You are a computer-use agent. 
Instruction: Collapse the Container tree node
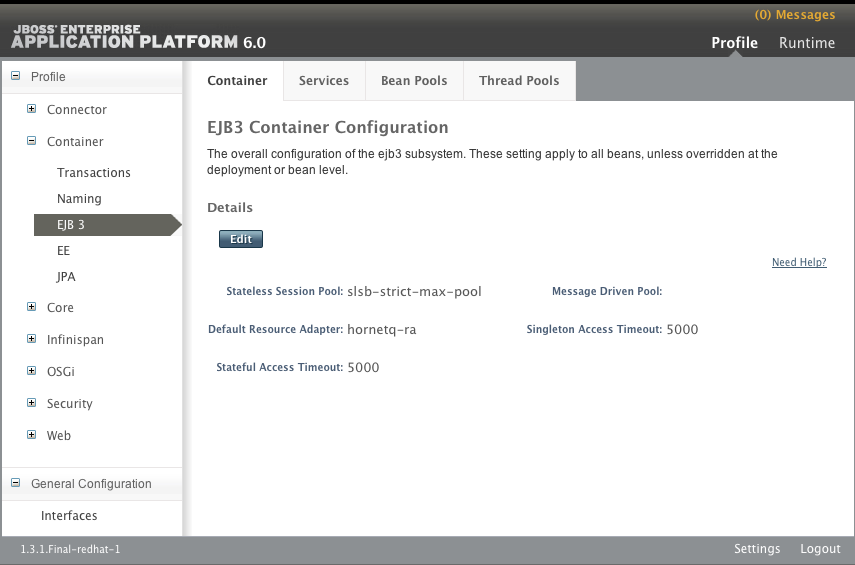[x=32, y=141]
